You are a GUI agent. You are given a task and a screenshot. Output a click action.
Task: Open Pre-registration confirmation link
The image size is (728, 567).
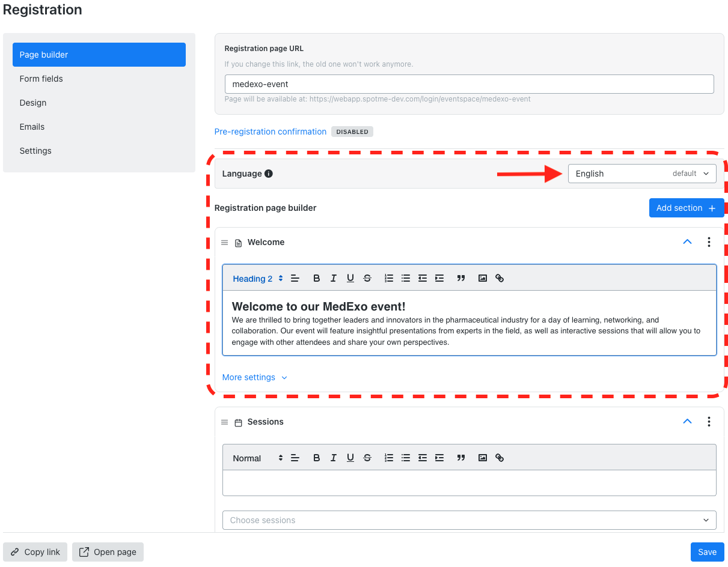(x=271, y=132)
